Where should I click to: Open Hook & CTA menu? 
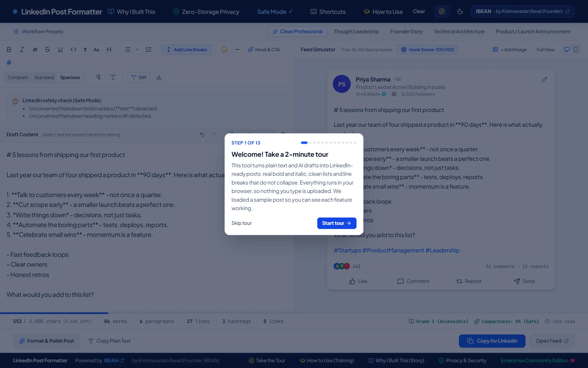point(264,50)
